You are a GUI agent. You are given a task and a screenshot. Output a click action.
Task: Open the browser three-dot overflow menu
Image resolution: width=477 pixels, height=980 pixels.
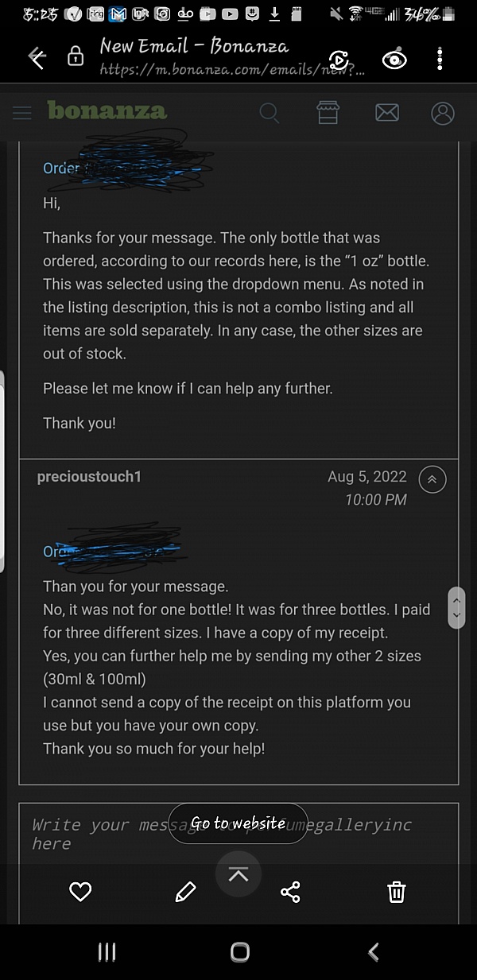tap(439, 58)
